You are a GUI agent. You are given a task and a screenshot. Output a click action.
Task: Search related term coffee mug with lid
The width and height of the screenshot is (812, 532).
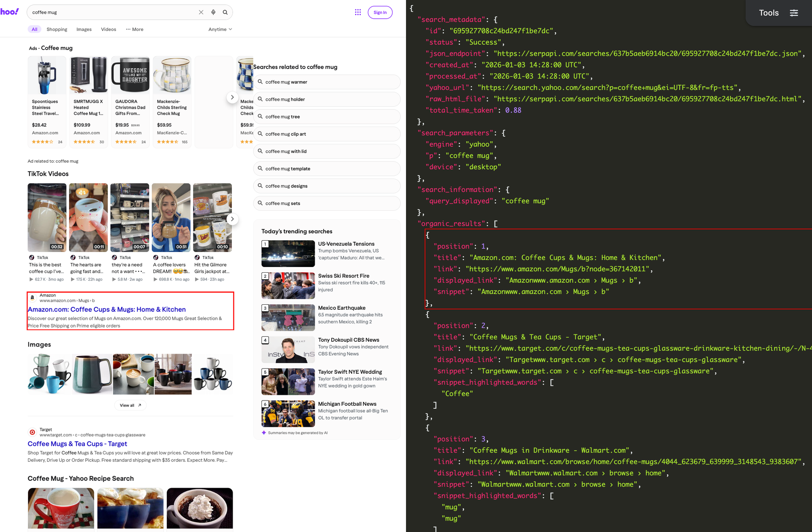point(327,151)
